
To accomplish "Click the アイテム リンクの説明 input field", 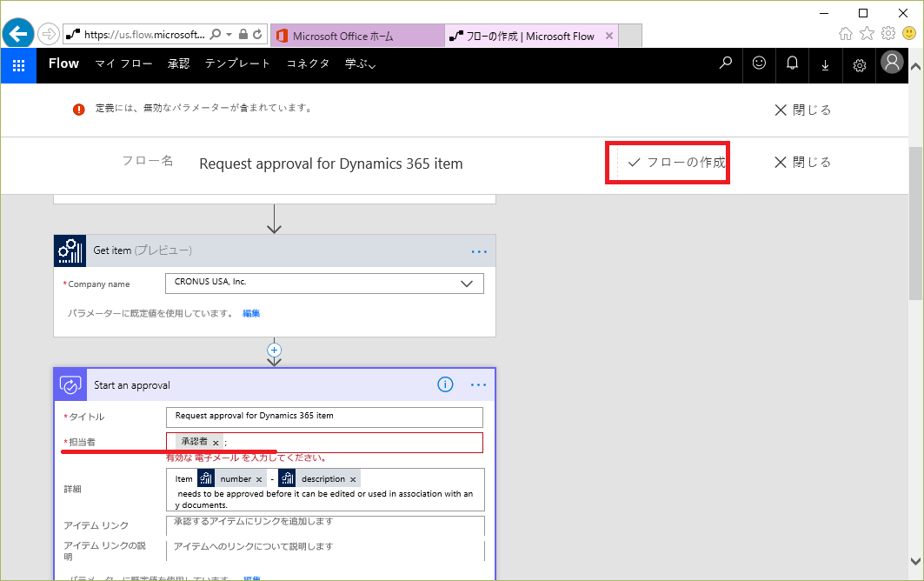I will 325,551.
